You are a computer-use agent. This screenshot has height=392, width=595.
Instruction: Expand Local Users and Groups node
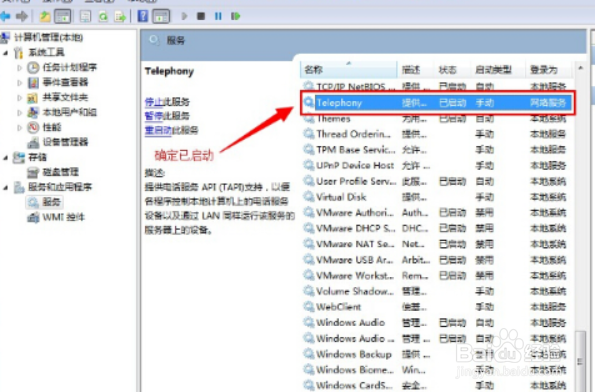[20, 113]
